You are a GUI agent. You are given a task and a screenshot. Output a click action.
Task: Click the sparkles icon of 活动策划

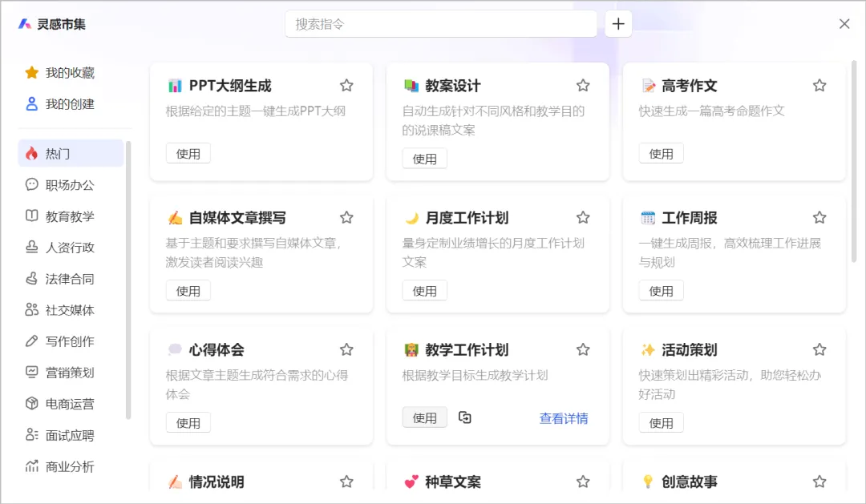648,349
